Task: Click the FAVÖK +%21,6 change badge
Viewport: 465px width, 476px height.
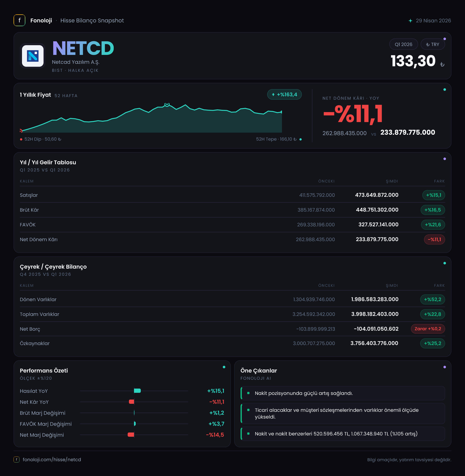Action: click(x=433, y=225)
